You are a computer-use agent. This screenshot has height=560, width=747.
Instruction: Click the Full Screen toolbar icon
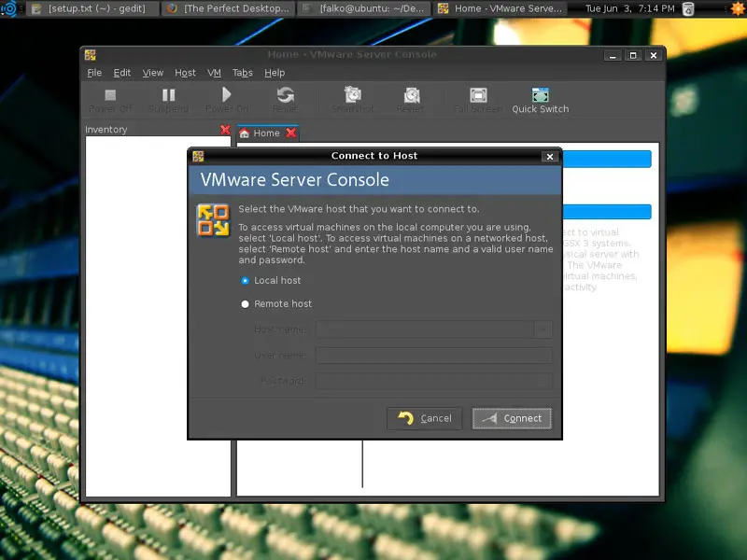pyautogui.click(x=478, y=95)
